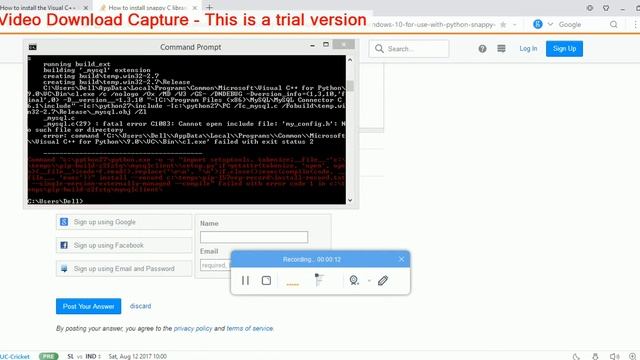The image size is (640, 360).
Task: Click Sign up using Google
Action: 124,222
